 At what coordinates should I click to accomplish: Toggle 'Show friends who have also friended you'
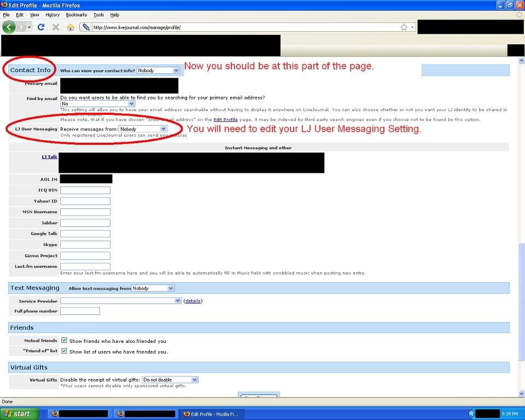pyautogui.click(x=65, y=341)
